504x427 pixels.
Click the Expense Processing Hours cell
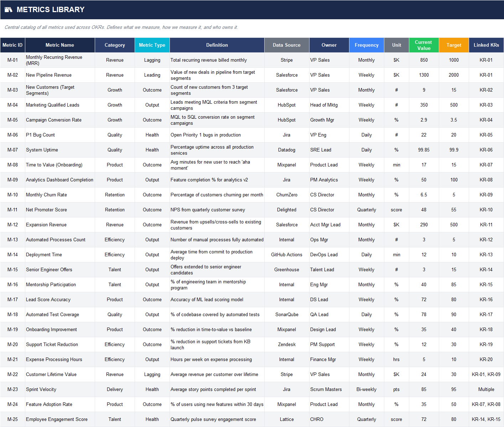coord(60,359)
